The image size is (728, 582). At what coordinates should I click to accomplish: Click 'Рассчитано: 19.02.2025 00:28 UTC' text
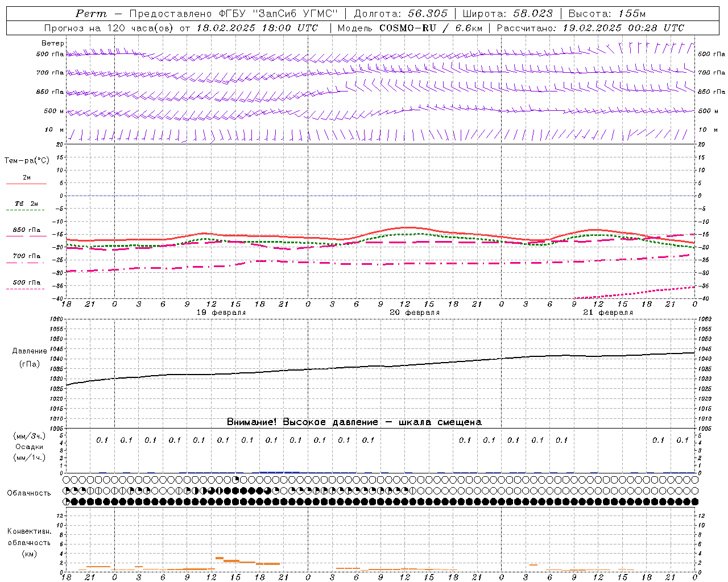(590, 28)
